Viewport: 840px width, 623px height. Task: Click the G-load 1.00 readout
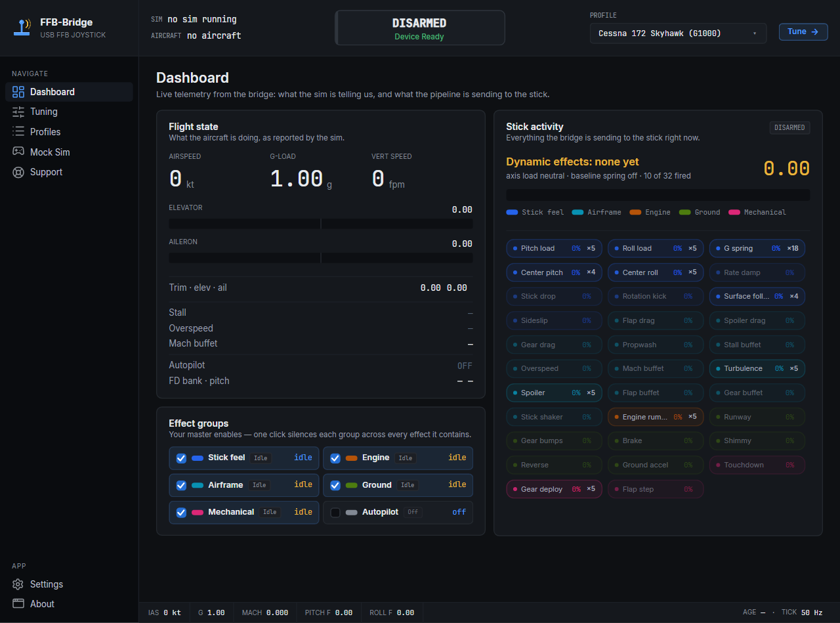pos(301,179)
